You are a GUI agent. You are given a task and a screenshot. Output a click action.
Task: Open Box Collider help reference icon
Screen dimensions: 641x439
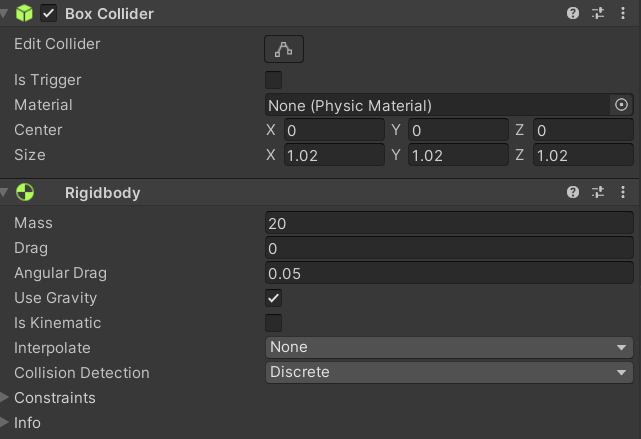[573, 13]
